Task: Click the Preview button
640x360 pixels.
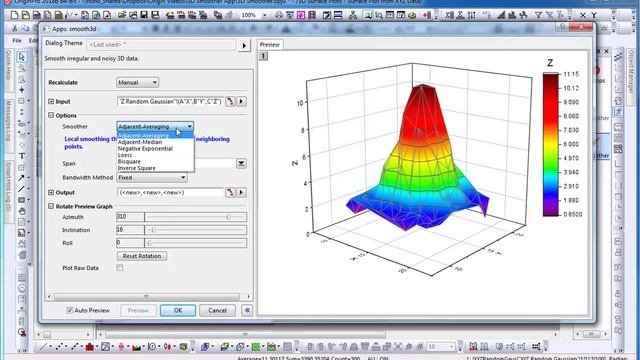Action: 138,310
